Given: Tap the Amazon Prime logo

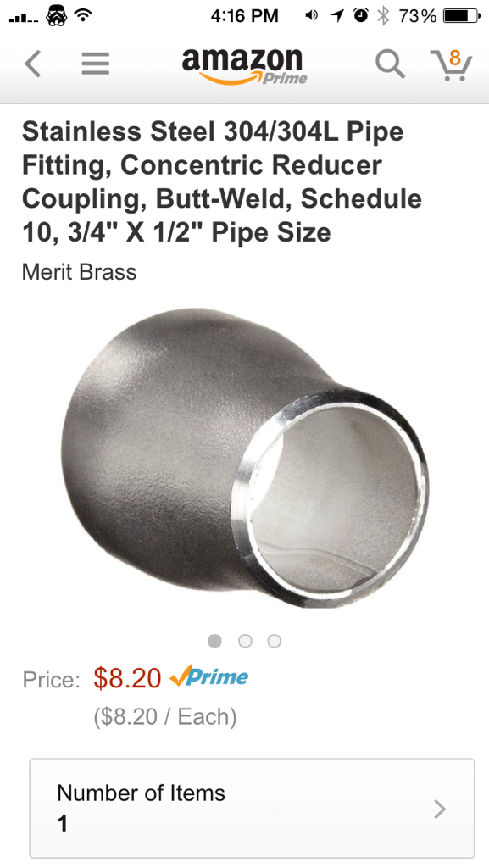Looking at the screenshot, I should (244, 65).
